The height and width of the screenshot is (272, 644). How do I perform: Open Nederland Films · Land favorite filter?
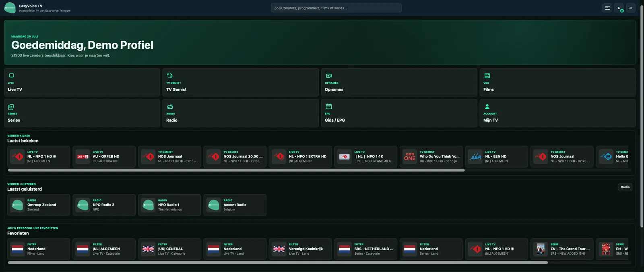click(39, 249)
